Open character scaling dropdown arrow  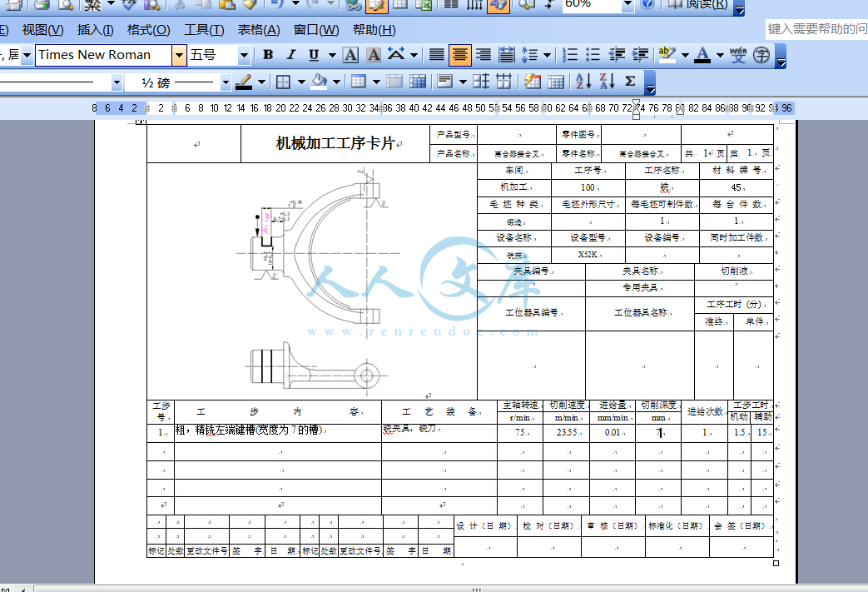click(x=414, y=56)
